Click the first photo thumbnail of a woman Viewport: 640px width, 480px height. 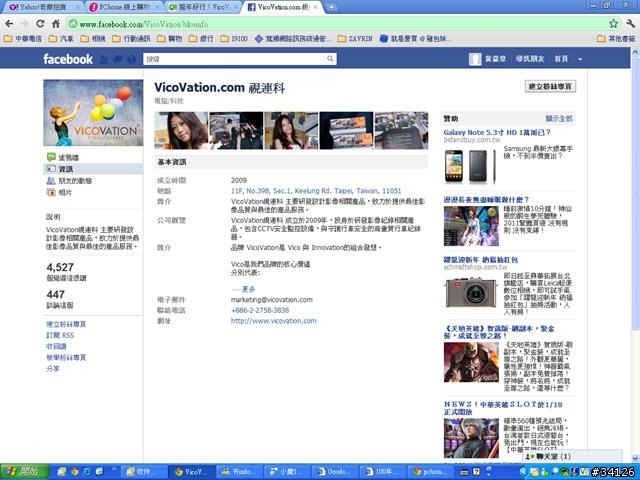(181, 131)
